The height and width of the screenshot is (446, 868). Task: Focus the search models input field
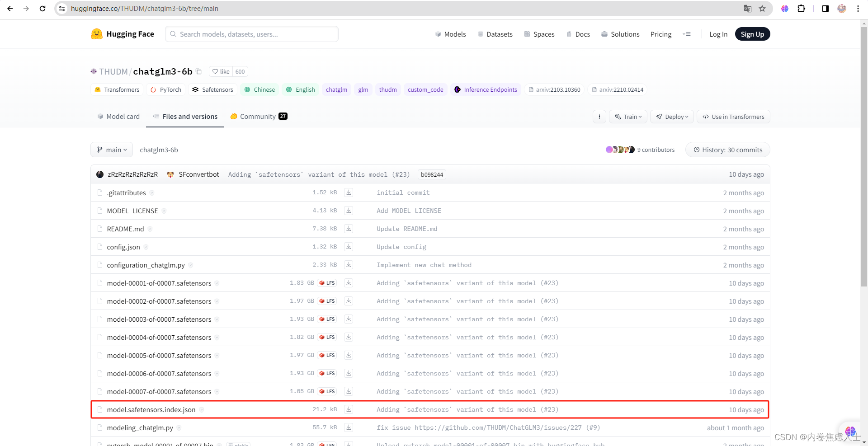[252, 34]
